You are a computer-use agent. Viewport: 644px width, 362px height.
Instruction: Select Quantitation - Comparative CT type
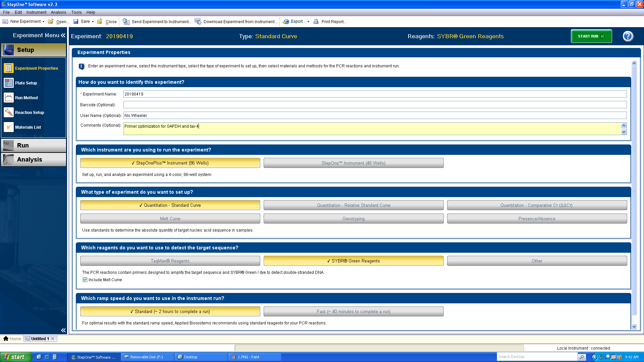(x=537, y=205)
